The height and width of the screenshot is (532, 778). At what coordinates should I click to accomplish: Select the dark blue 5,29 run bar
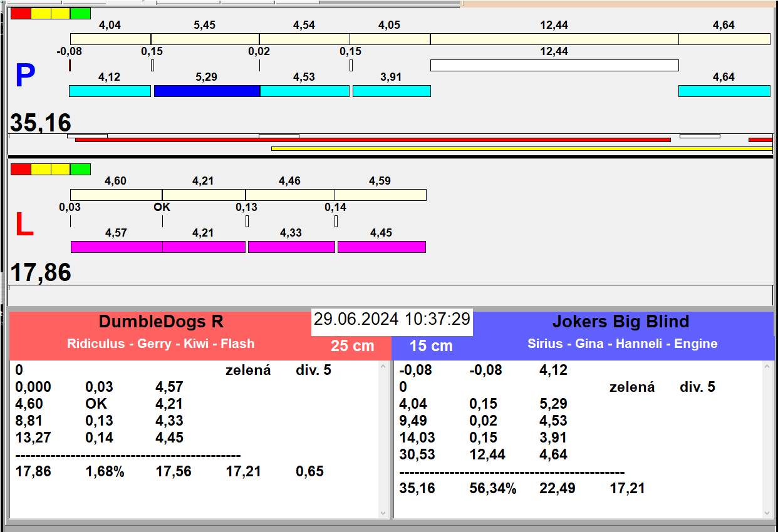click(x=207, y=91)
